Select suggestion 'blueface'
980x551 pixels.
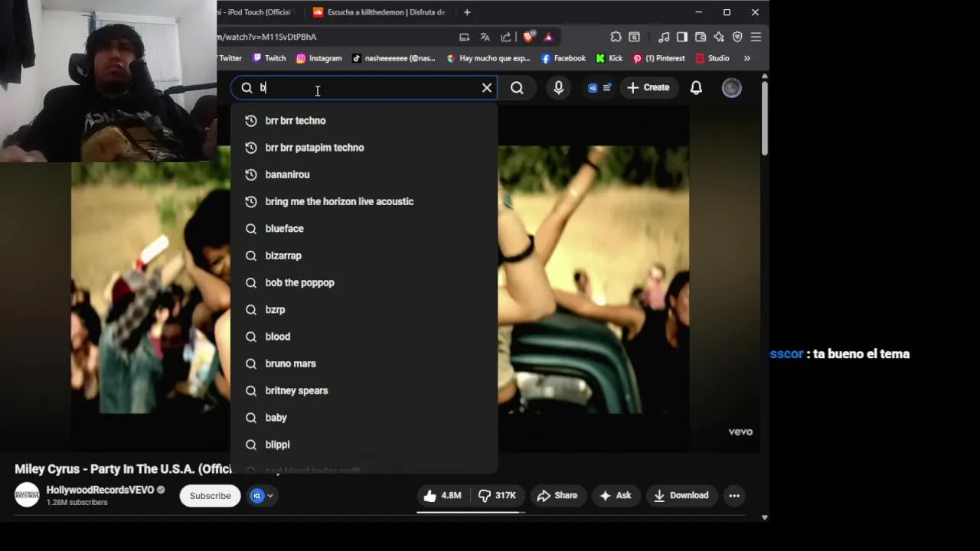coord(364,229)
